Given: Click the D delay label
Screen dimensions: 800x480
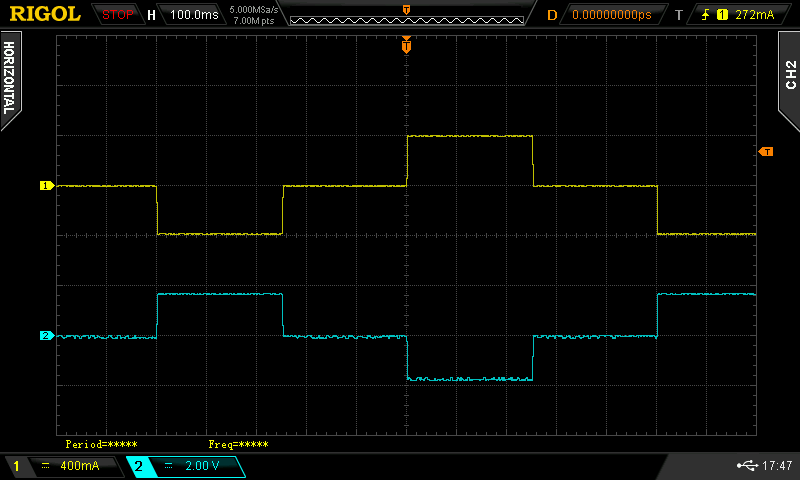Looking at the screenshot, I should 552,15.
